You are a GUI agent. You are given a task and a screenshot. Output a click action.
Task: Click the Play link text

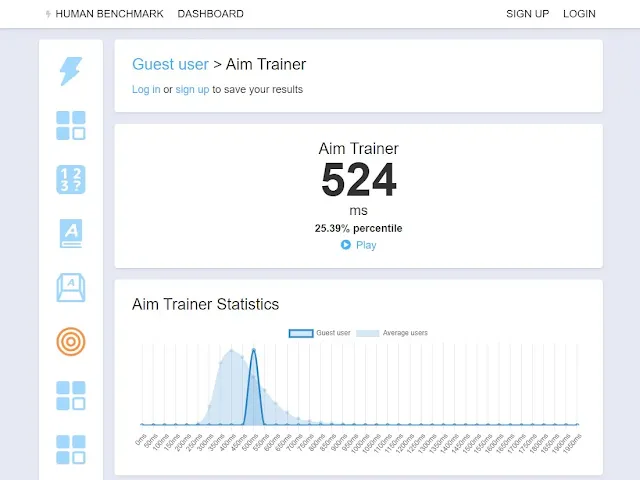point(366,245)
